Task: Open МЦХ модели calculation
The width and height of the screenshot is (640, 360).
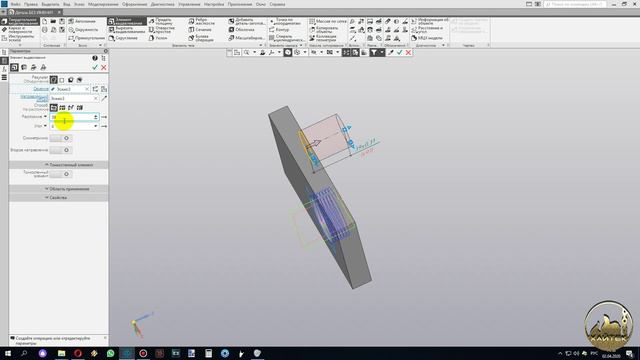Action: pos(427,38)
